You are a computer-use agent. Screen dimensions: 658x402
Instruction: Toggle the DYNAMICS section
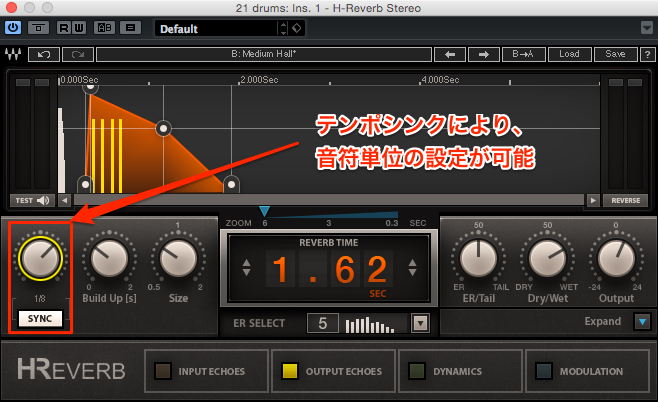(x=460, y=371)
